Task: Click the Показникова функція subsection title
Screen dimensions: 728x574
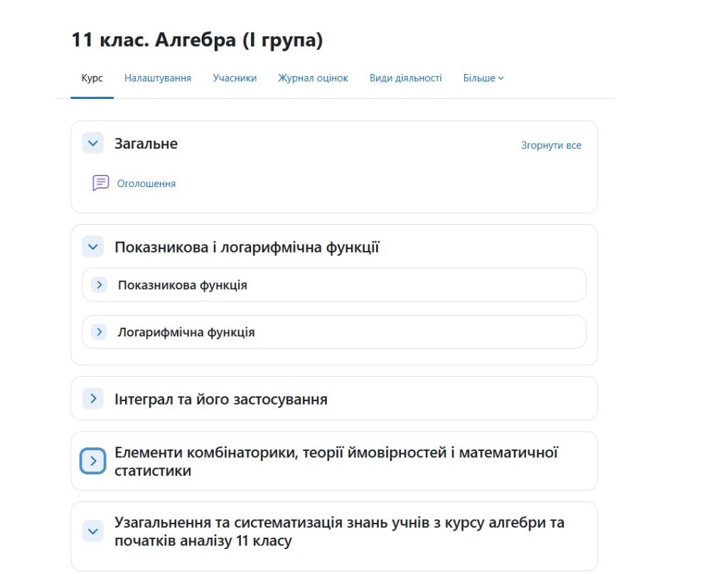Action: coord(183,285)
